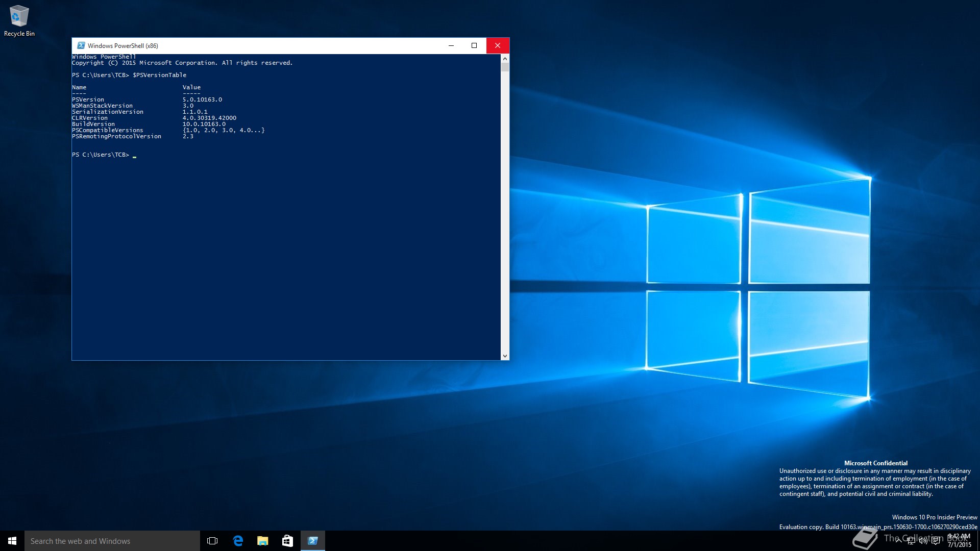Click the BuildVersion row name

tap(93, 124)
